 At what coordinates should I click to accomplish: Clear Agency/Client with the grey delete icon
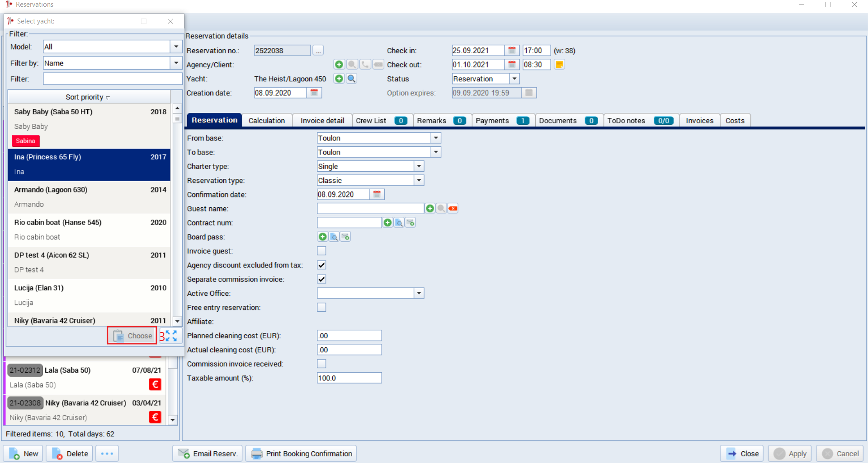point(378,65)
